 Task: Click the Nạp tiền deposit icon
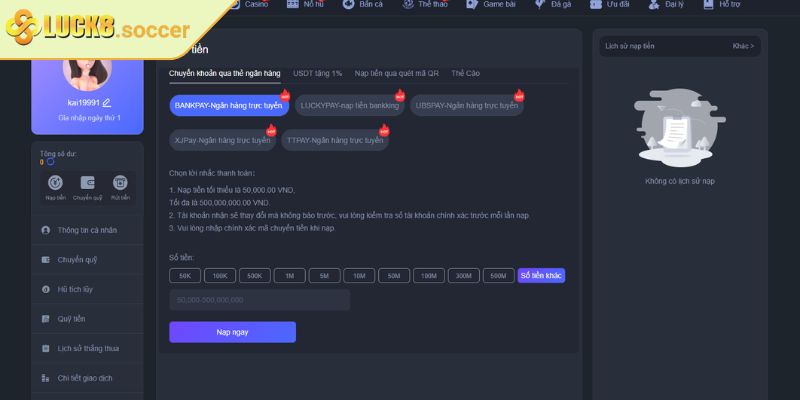56,183
